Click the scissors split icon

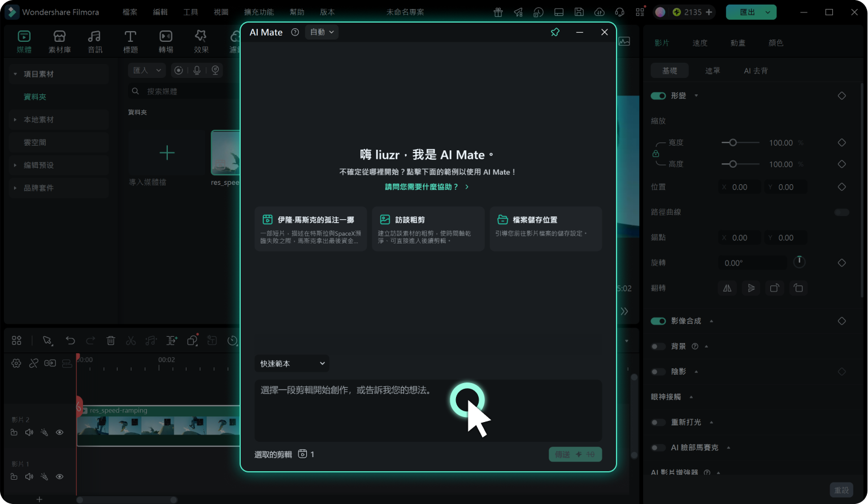pos(131,340)
